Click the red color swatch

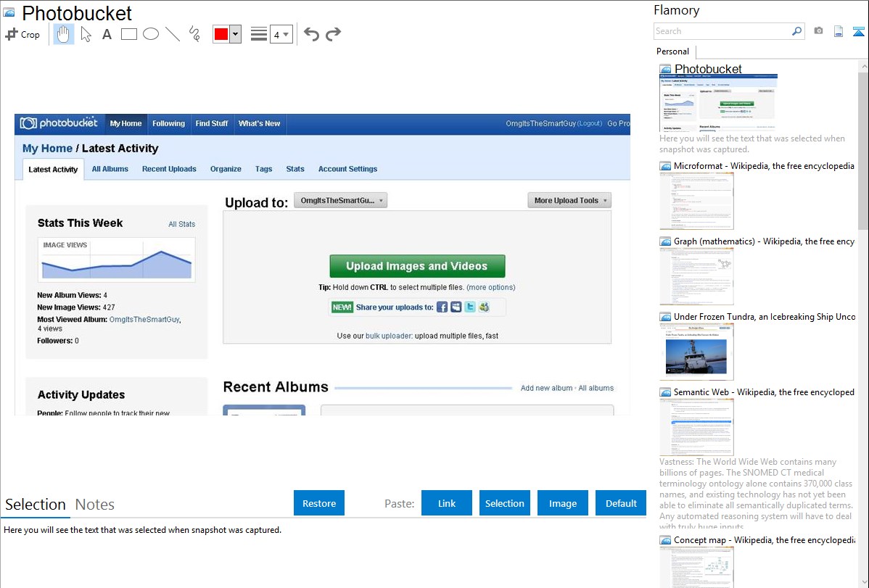pyautogui.click(x=221, y=34)
